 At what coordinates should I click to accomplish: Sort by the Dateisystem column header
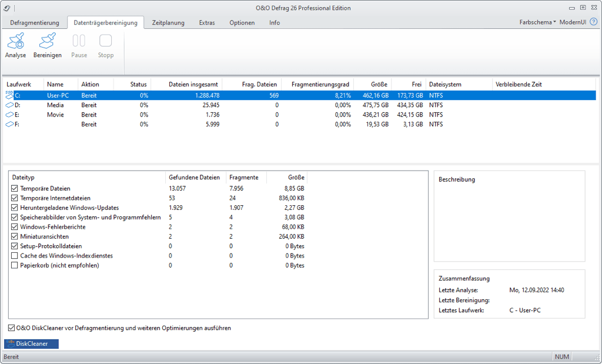(459, 84)
